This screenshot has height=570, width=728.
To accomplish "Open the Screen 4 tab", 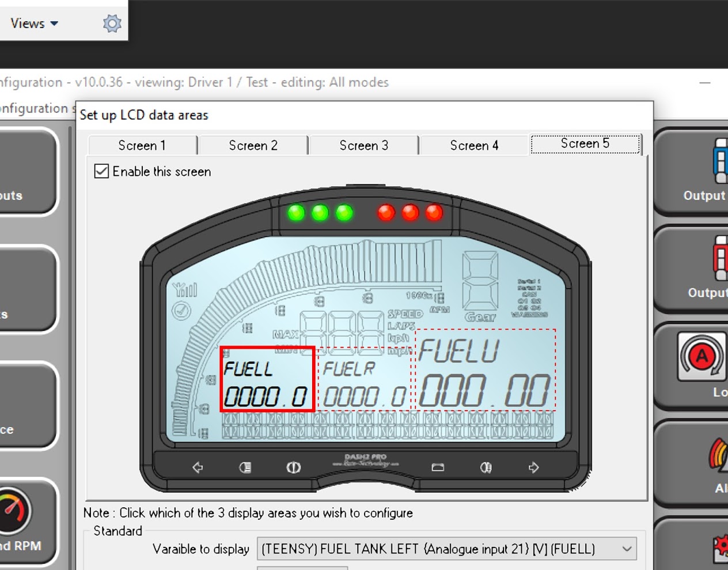I will pyautogui.click(x=474, y=145).
